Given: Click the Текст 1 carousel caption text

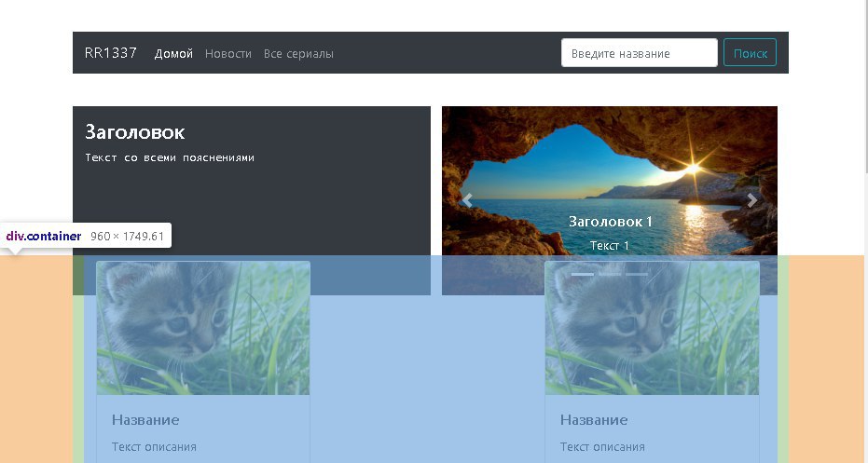Looking at the screenshot, I should pyautogui.click(x=610, y=246).
